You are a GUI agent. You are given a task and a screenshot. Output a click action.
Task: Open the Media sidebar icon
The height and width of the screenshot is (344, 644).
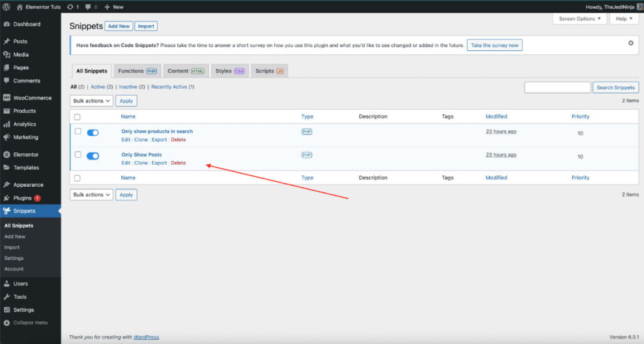click(x=6, y=55)
